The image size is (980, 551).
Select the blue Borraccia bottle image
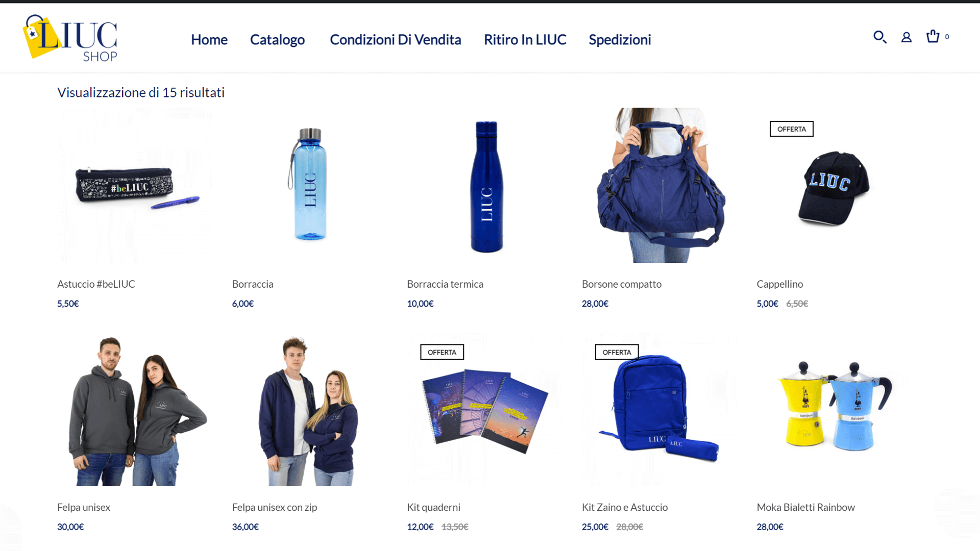coord(310,185)
